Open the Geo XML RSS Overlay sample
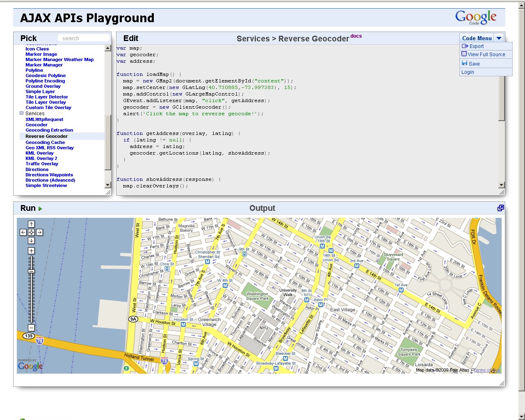 [50, 148]
